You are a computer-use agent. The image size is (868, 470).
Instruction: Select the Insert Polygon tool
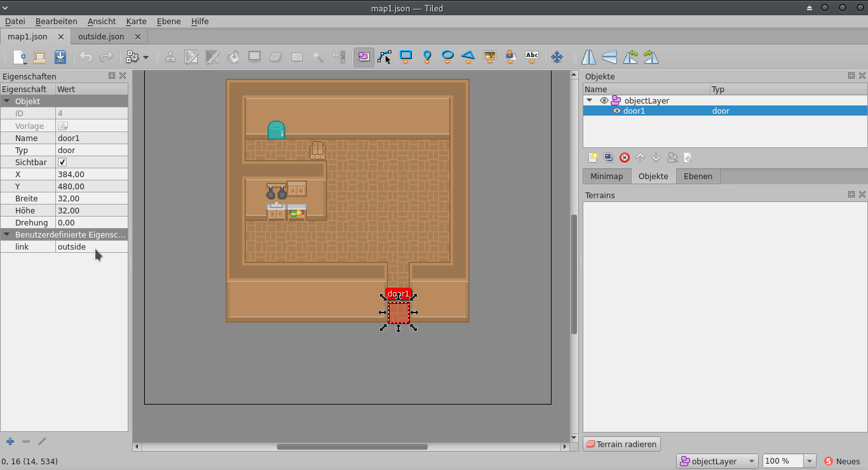tap(468, 57)
